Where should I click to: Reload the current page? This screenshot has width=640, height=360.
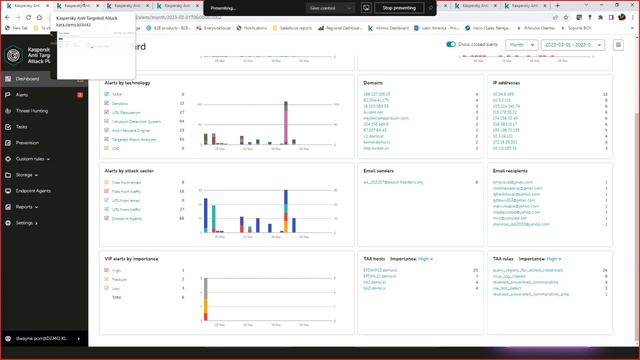[29, 18]
